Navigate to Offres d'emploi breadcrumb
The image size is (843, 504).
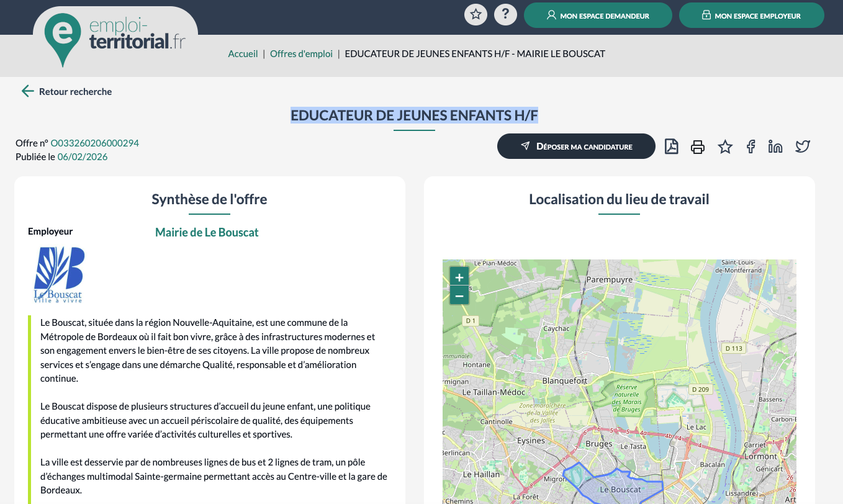click(x=301, y=54)
